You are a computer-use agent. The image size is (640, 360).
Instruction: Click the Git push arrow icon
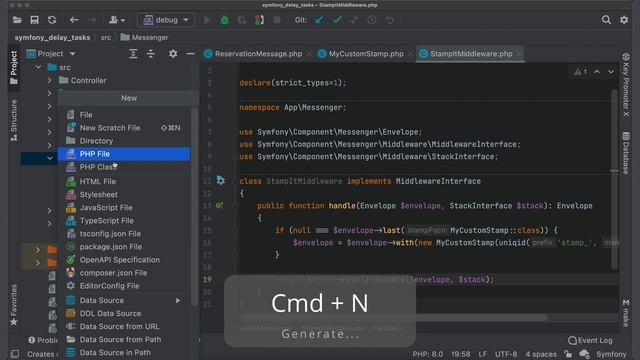354,20
